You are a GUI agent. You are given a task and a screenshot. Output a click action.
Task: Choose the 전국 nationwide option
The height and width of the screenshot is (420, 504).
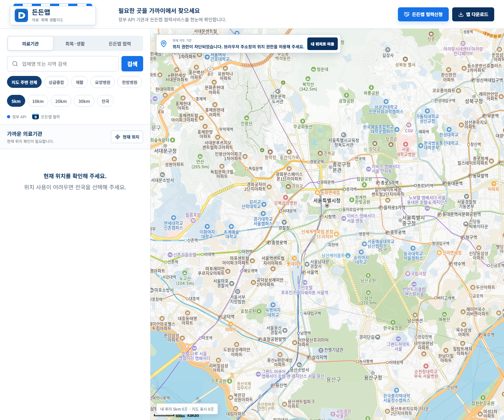[x=105, y=101]
